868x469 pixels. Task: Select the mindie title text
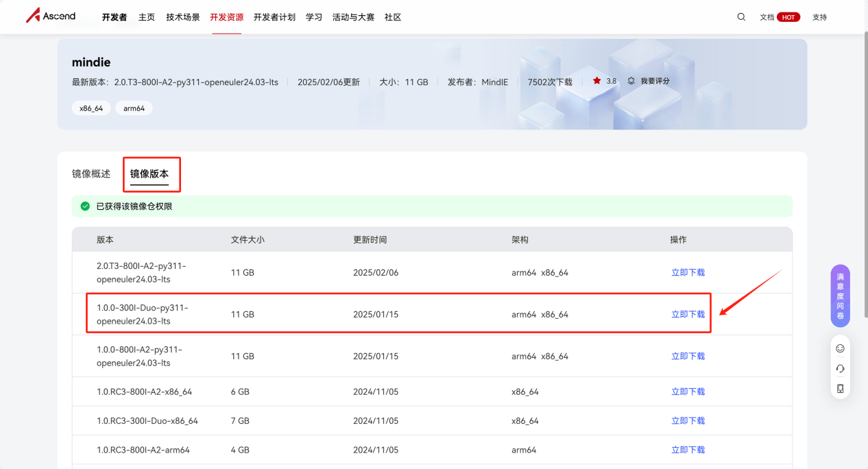[91, 62]
